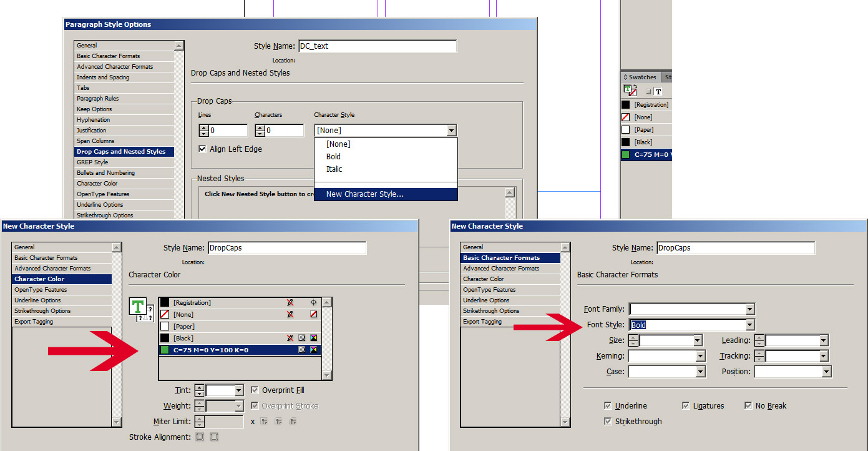Open the Tint percentage dropdown
868x451 pixels.
[238, 390]
